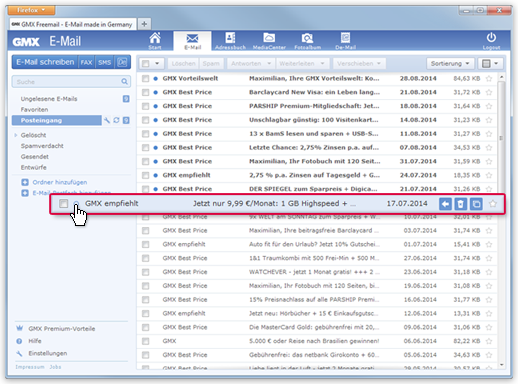Open Posteingang settings wrench icon
This screenshot has height=384, width=518.
tap(107, 120)
